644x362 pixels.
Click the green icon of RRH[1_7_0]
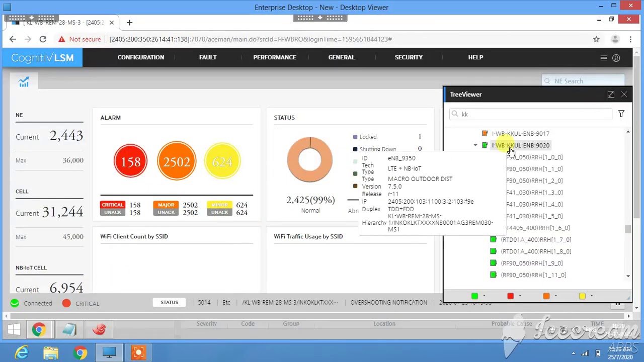493,240
